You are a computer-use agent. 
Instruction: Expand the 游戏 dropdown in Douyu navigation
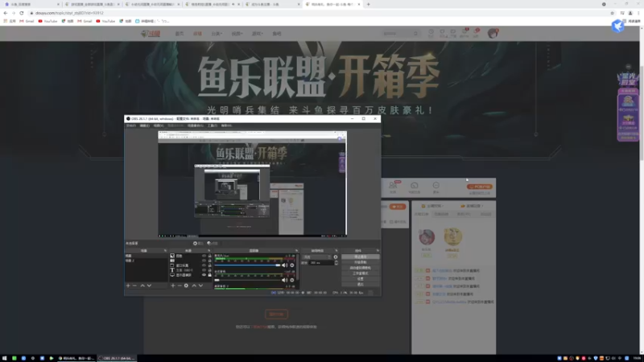(x=257, y=34)
